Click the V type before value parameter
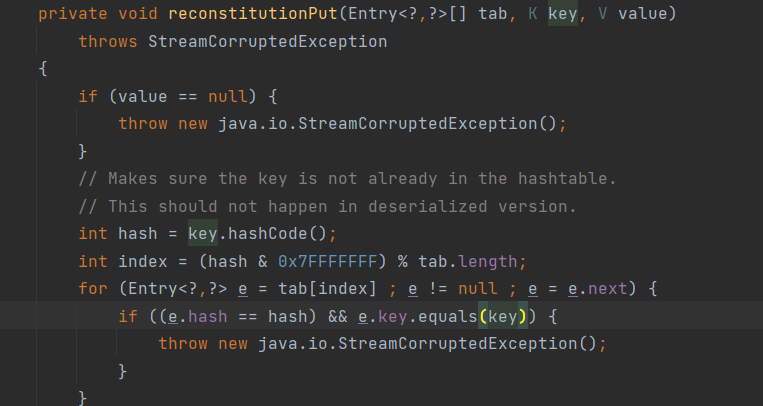This screenshot has width=763, height=406. tap(602, 14)
